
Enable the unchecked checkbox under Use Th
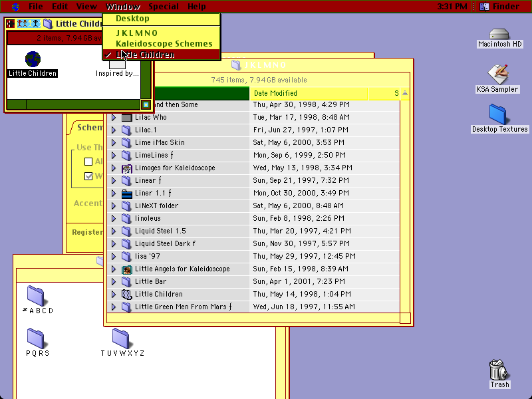88,162
